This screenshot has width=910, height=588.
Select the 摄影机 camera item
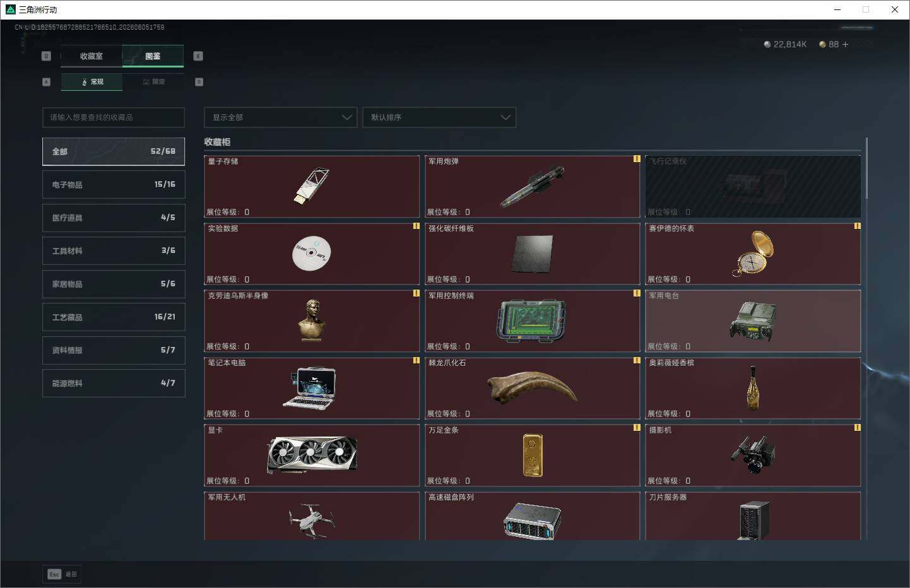[x=753, y=455]
